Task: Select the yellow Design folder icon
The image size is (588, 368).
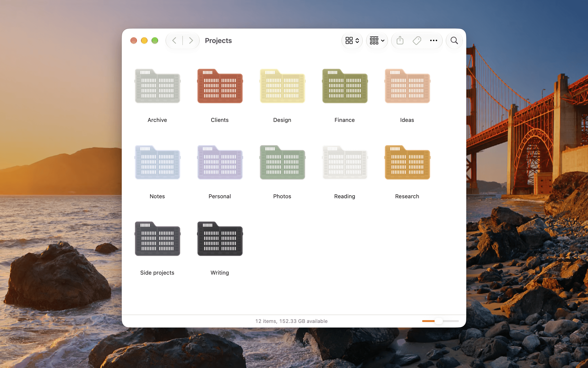Action: [x=282, y=86]
